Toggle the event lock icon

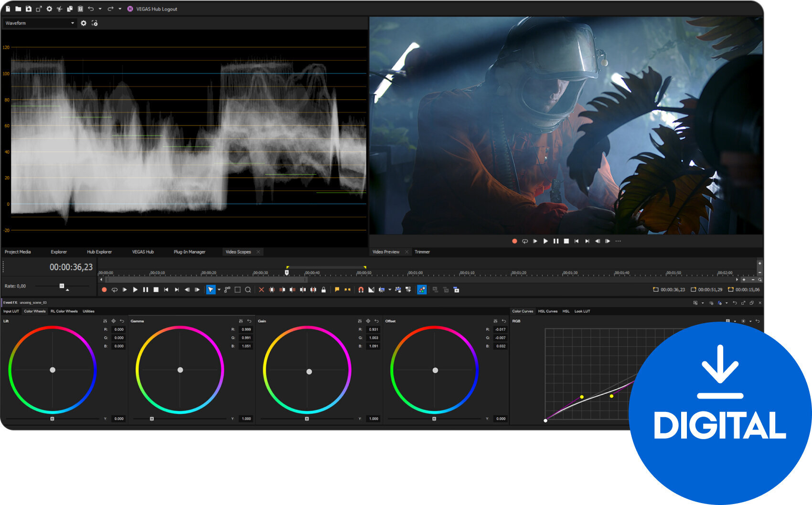tap(323, 289)
